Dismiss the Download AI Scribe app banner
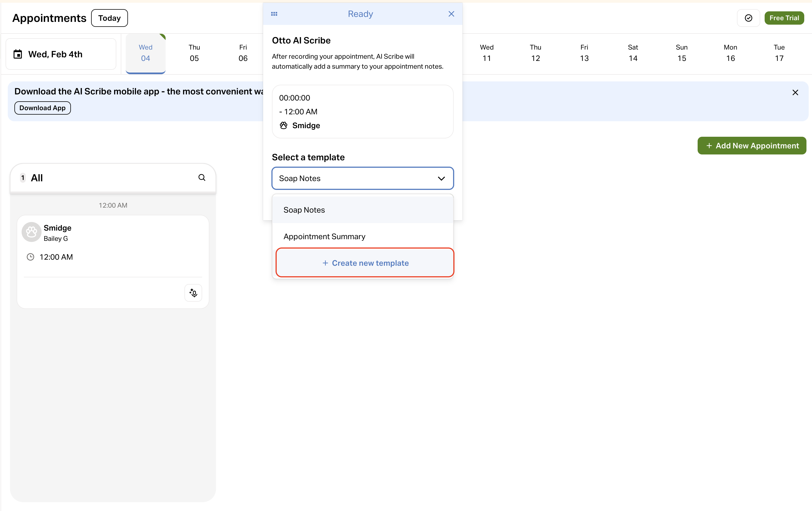 [795, 93]
